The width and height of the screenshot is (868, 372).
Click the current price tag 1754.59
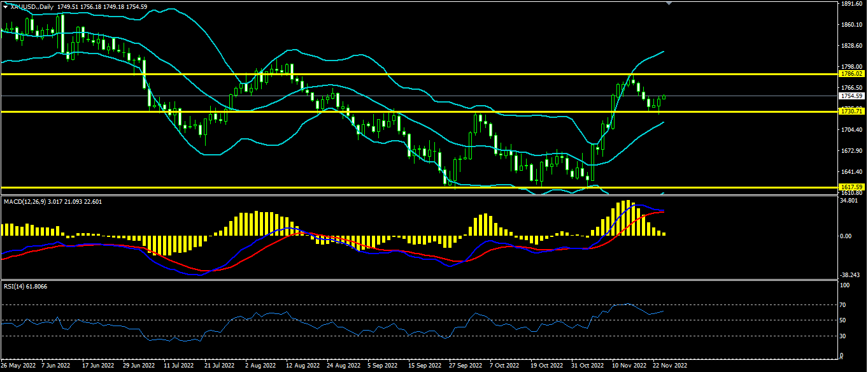[851, 96]
